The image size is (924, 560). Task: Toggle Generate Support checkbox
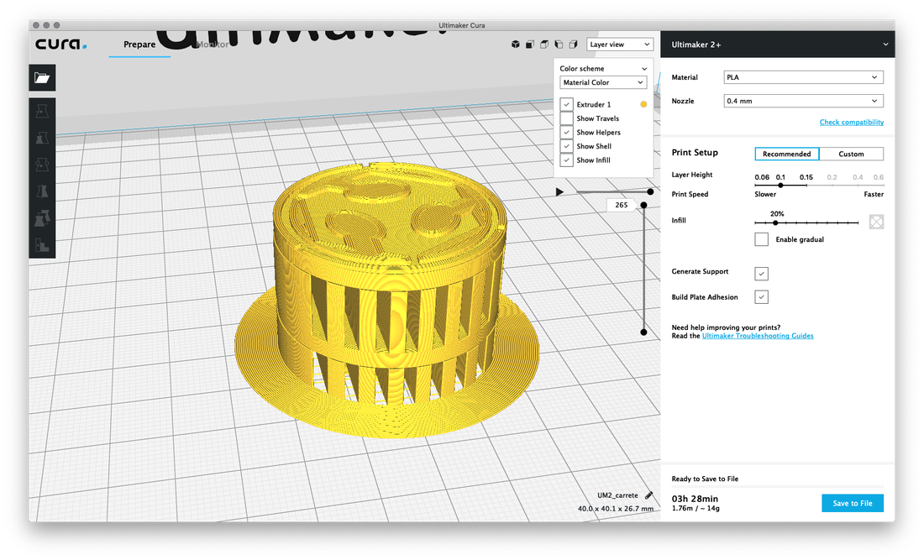tap(761, 273)
